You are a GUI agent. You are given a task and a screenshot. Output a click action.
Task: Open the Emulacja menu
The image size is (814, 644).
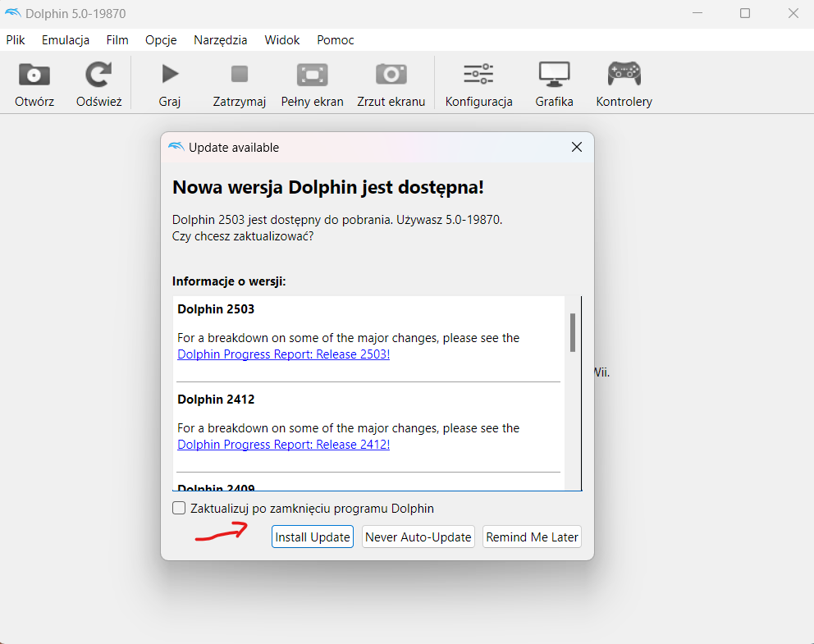[66, 40]
